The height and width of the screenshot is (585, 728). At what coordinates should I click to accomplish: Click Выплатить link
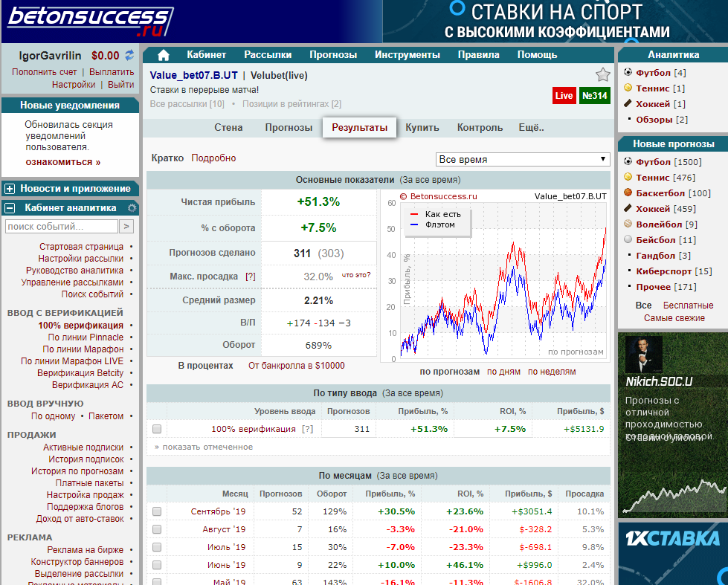(112, 72)
